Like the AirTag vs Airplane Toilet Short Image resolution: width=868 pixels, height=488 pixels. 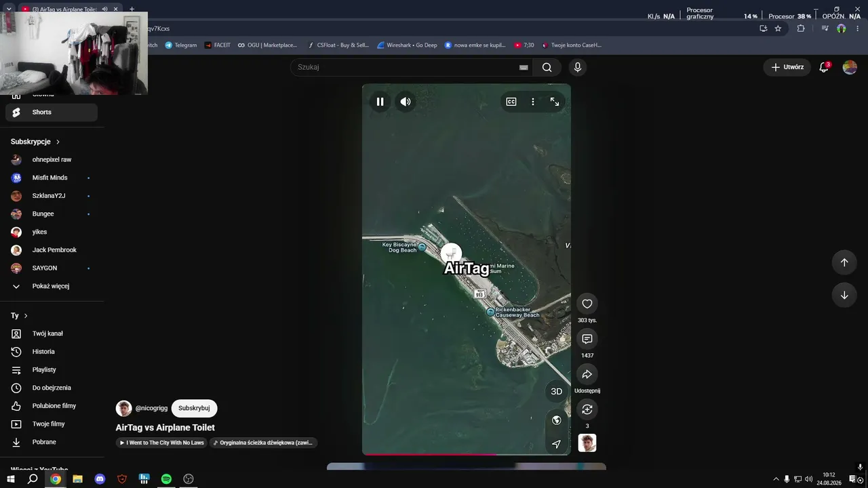click(587, 304)
